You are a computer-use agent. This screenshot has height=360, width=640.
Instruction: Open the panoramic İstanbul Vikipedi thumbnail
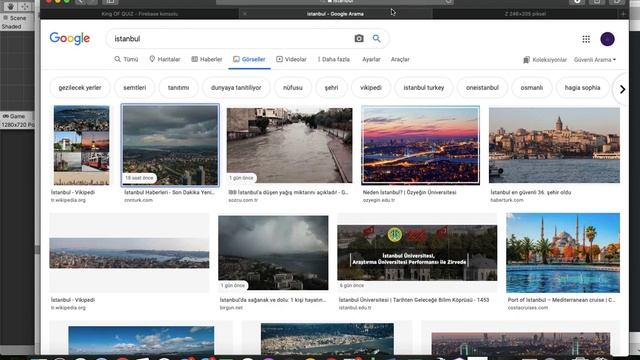pyautogui.click(x=129, y=253)
